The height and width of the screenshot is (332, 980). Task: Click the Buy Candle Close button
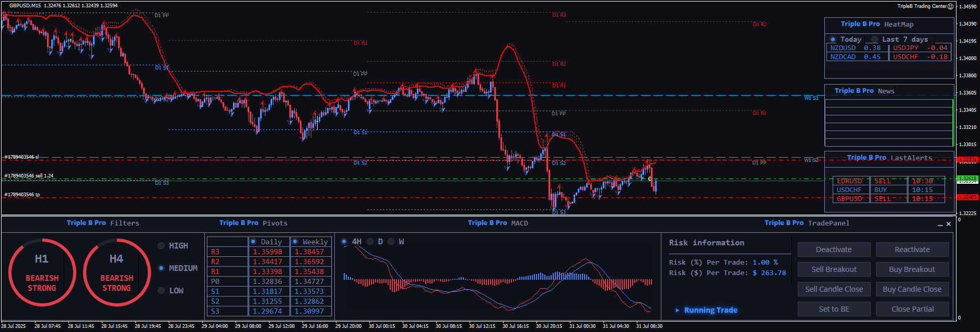(x=912, y=289)
